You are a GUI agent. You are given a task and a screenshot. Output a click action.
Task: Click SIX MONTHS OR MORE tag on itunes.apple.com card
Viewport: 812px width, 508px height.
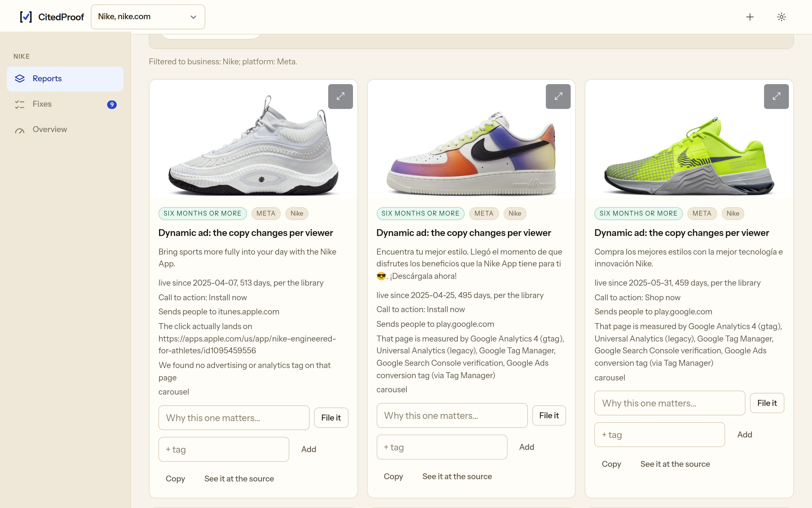(202, 213)
